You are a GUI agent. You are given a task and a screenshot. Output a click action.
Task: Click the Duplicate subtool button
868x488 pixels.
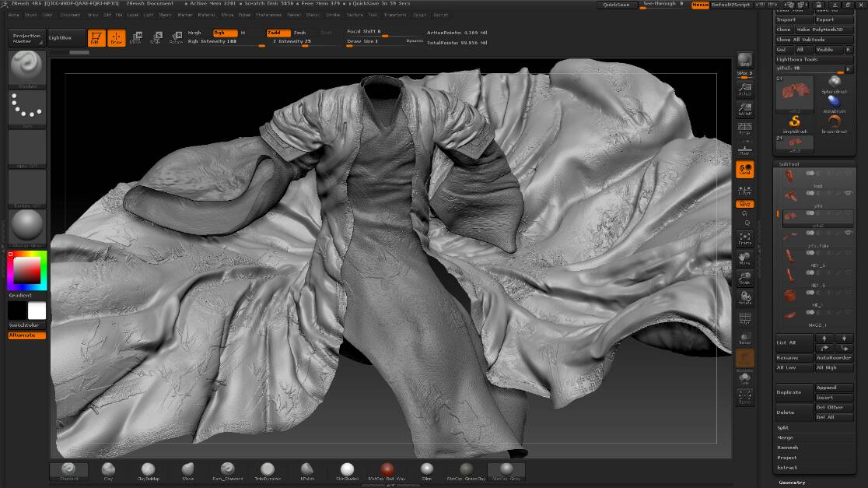coord(793,392)
